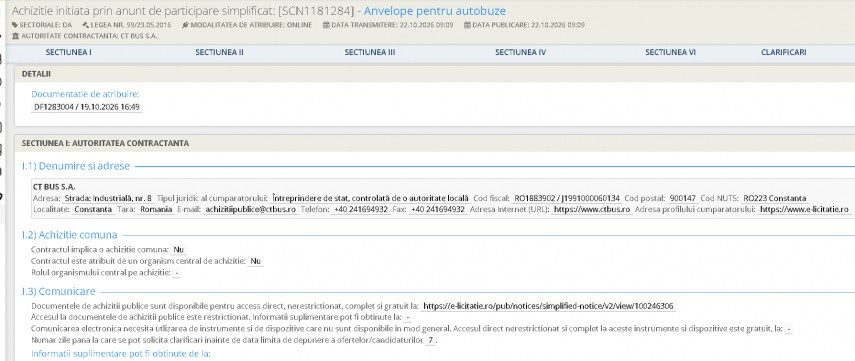The image size is (855, 361).
Task: Click the Documentatie de atribuire label
Action: 85,94
